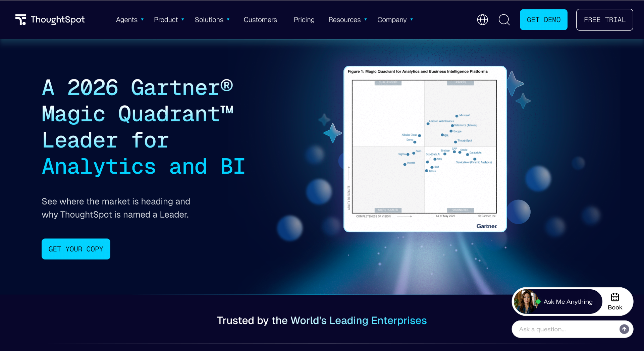The image size is (644, 351).
Task: Expand the Solutions dropdown arrow
Action: coord(228,20)
